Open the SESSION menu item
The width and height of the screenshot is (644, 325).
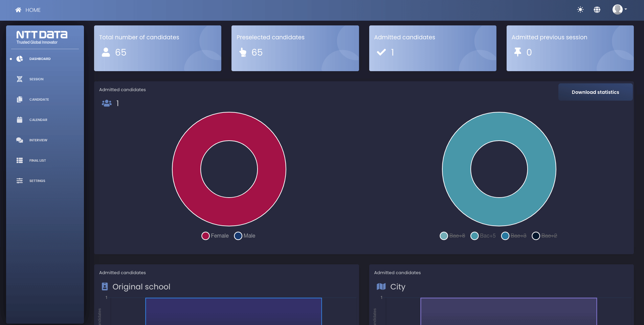pos(36,79)
